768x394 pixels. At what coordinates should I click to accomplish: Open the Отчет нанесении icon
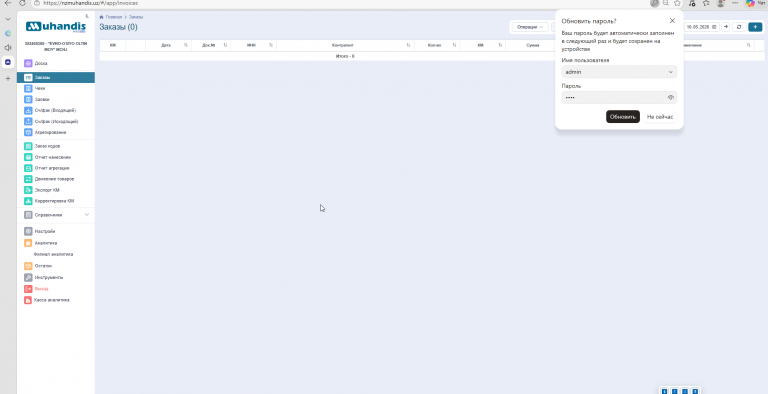pyautogui.click(x=28, y=157)
